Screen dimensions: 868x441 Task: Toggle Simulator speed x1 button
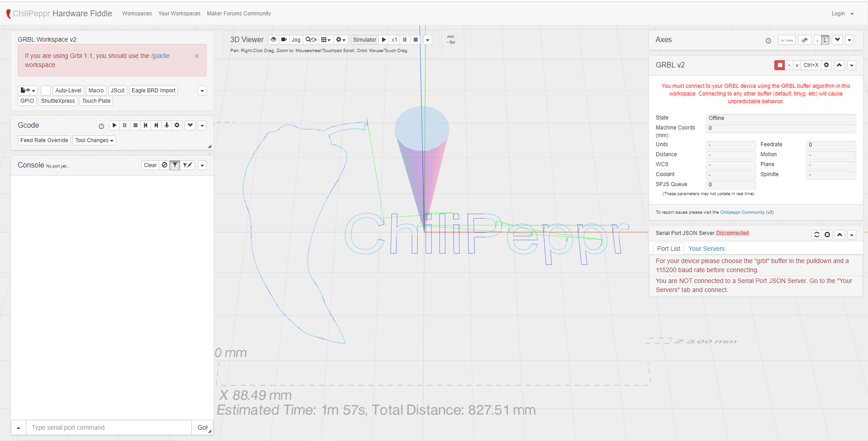click(x=394, y=40)
